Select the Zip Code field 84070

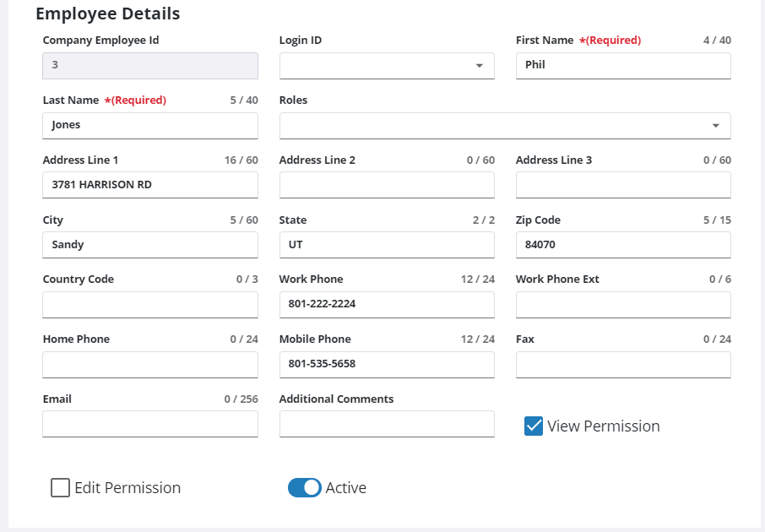[623, 245]
